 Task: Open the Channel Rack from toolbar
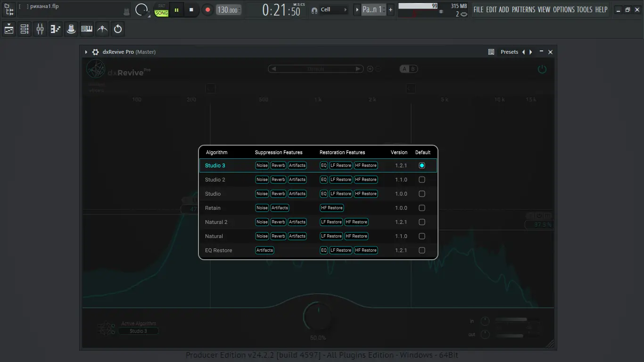[x=25, y=29]
